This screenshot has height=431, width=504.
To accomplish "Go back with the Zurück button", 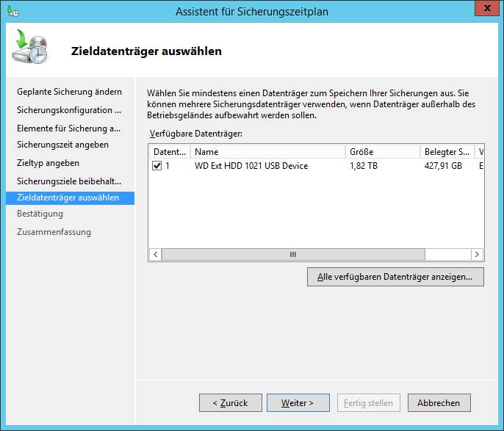I will 231,403.
